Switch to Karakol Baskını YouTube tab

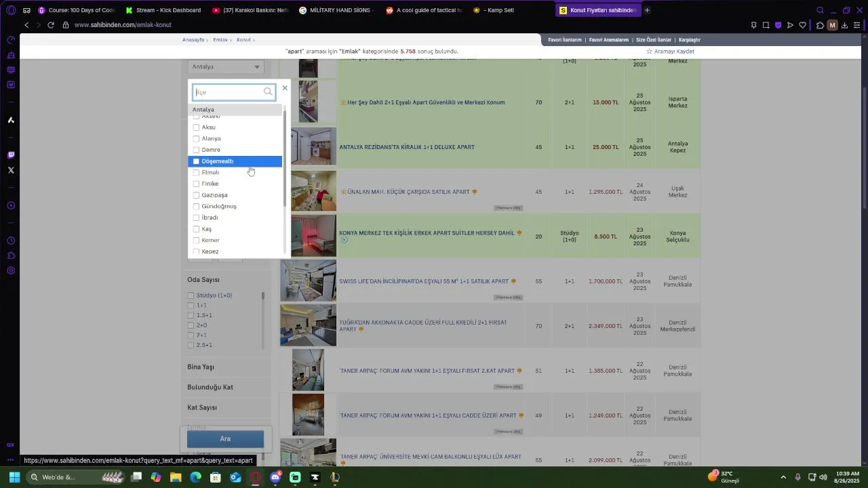[251, 10]
